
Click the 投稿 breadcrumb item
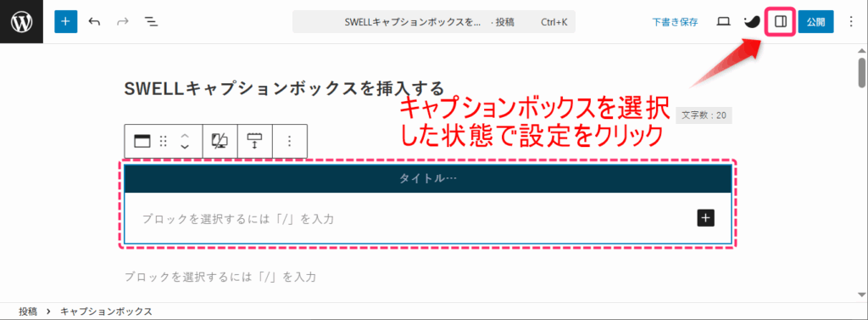[28, 312]
